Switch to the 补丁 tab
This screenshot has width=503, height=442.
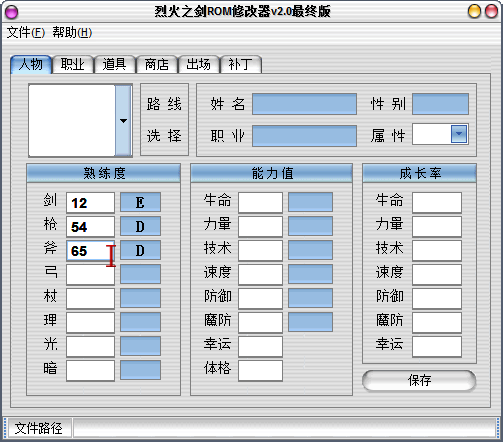pyautogui.click(x=241, y=64)
